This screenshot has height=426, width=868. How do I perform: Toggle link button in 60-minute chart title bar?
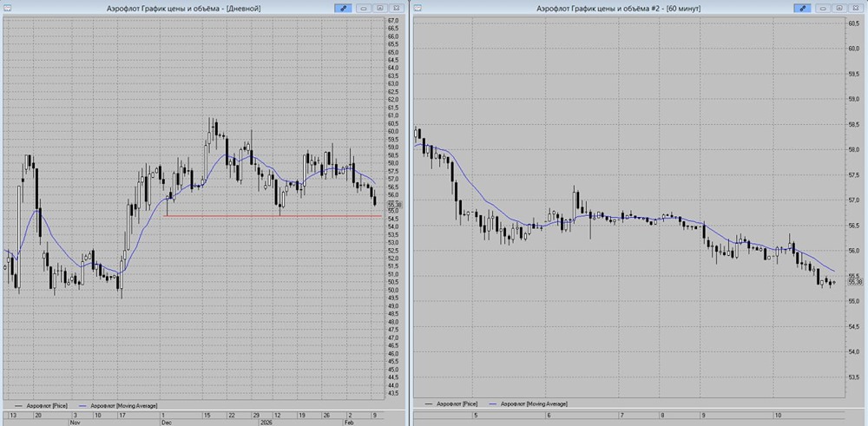[x=802, y=9]
